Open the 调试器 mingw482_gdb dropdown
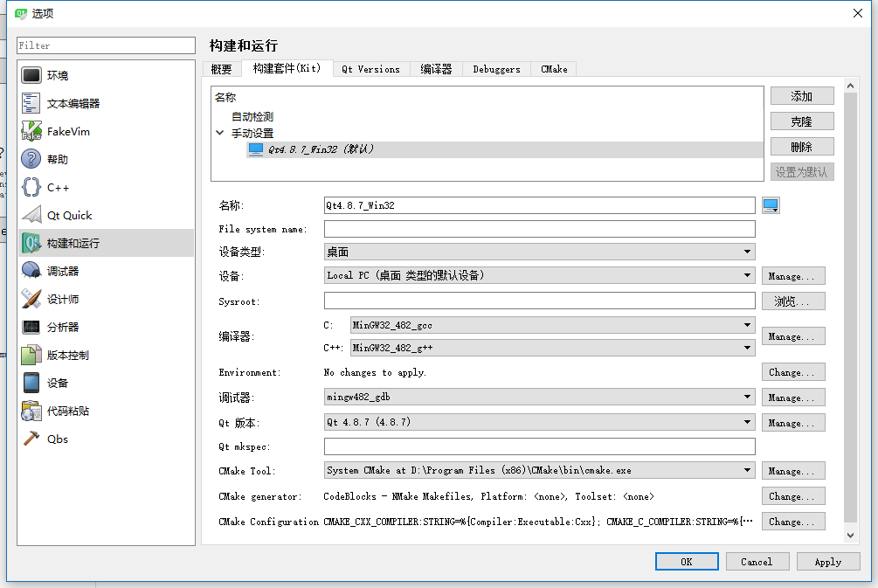 click(x=539, y=397)
